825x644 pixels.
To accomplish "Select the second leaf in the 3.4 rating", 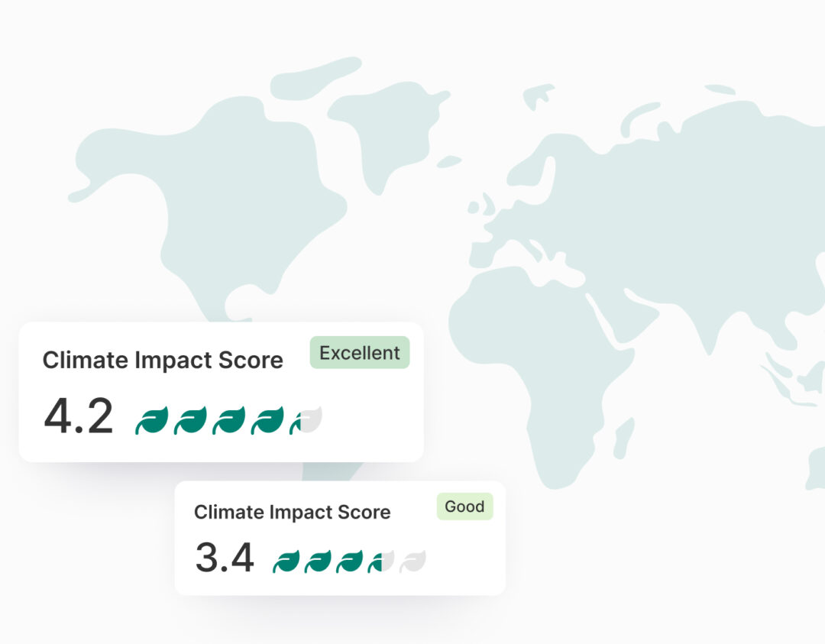I will (x=318, y=561).
